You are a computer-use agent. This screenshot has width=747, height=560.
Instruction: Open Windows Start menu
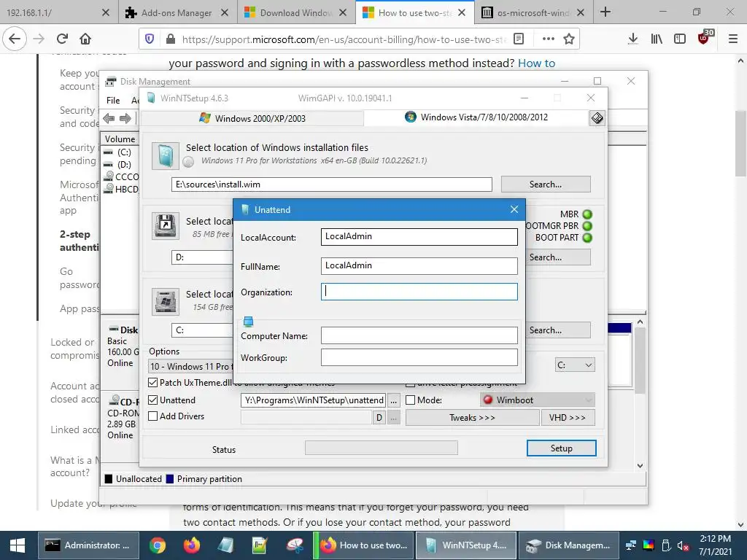point(18,545)
